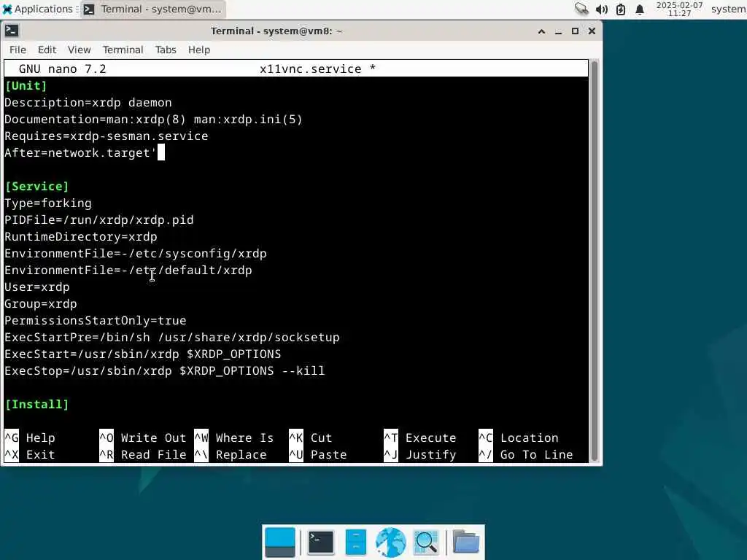Minimize the terminal window
This screenshot has width=747, height=560.
click(x=558, y=31)
